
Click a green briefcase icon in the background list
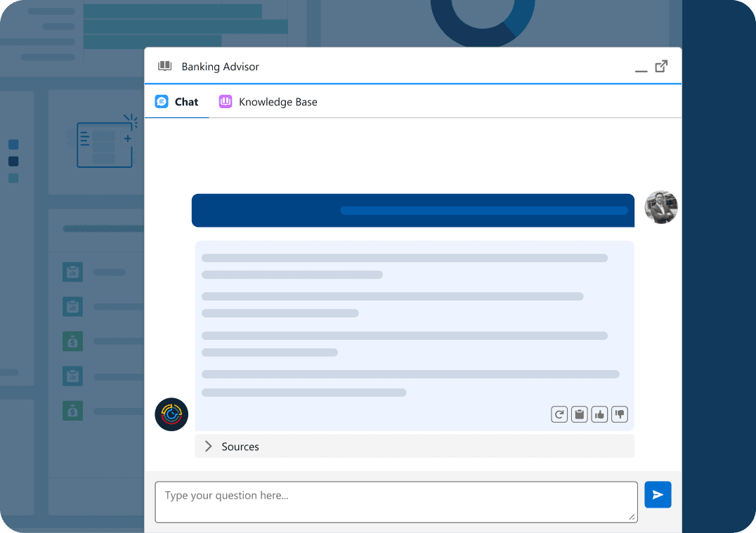[72, 341]
